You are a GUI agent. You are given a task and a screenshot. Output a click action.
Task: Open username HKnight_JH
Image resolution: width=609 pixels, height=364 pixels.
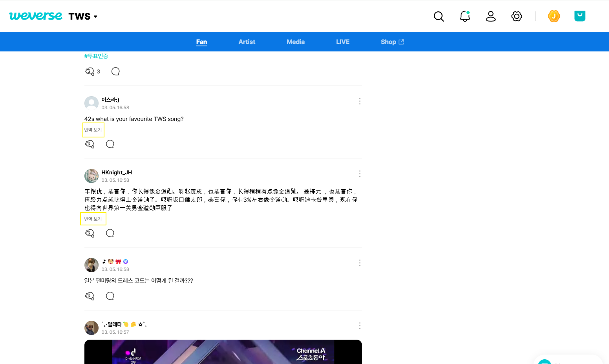117,172
